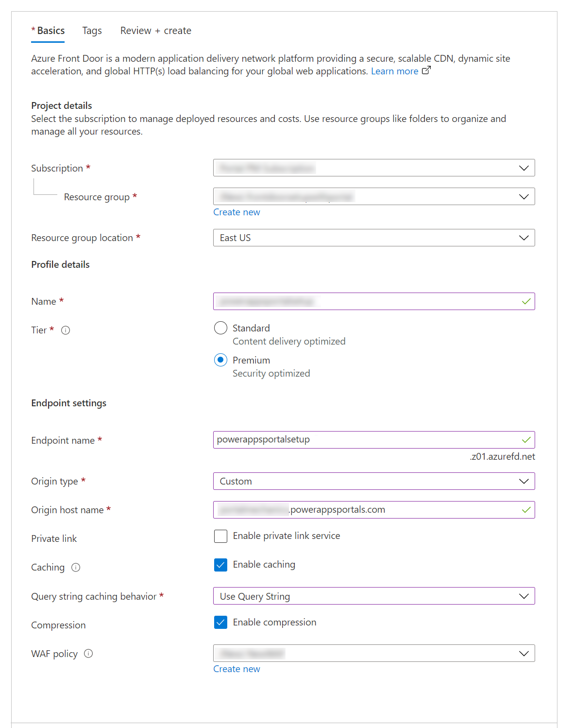Viewport: 573px width, 728px height.
Task: Click Create new under Resource group
Action: 236,212
